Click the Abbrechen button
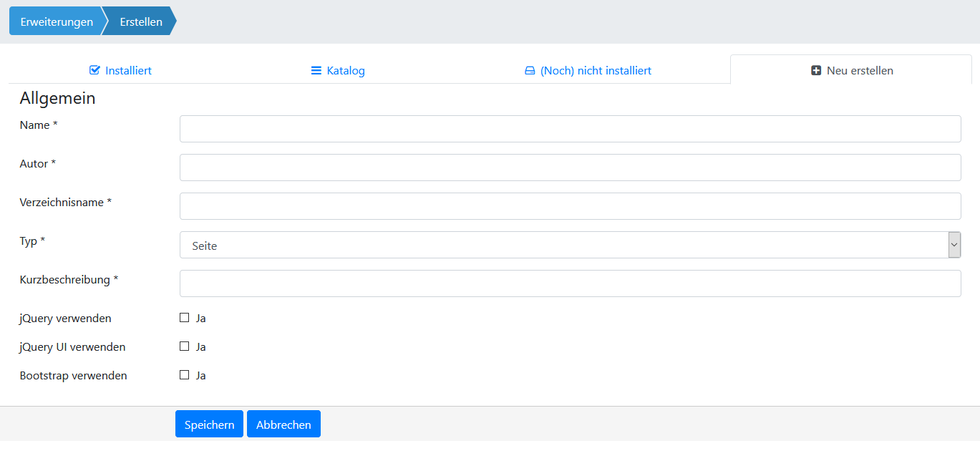The image size is (980, 466). (283, 424)
